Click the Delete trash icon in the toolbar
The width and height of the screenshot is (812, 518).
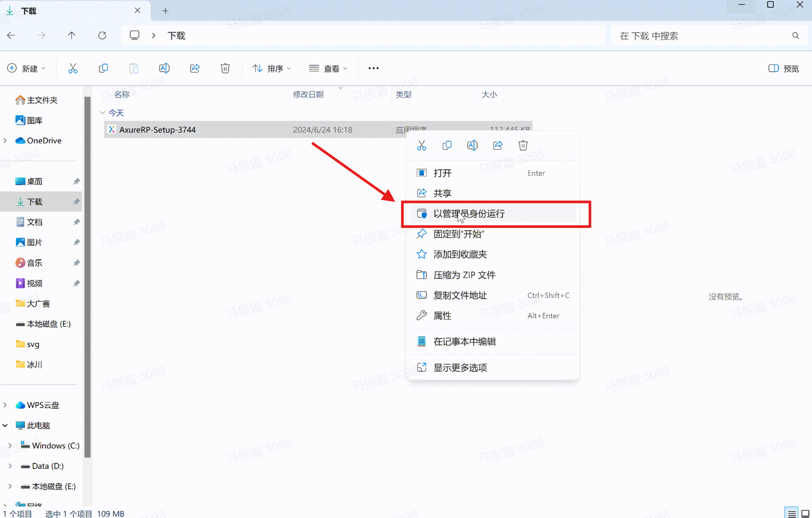click(x=225, y=68)
